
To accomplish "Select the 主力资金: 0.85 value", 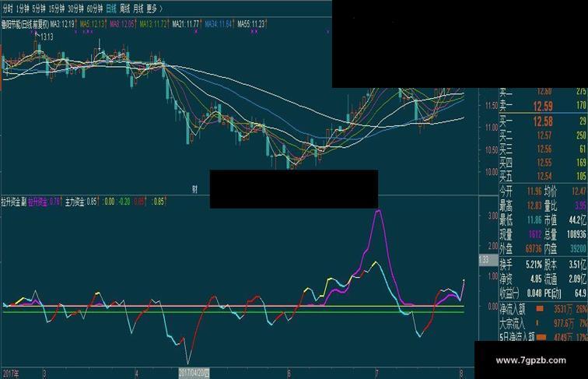I will 81,202.
